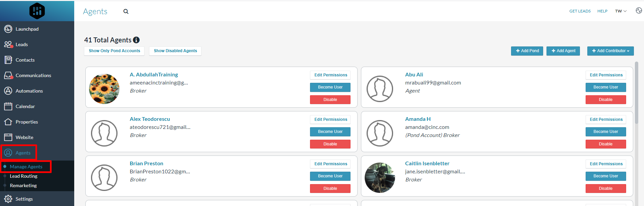Open the Launchpad sidebar icon
This screenshot has width=644, height=206.
point(8,29)
